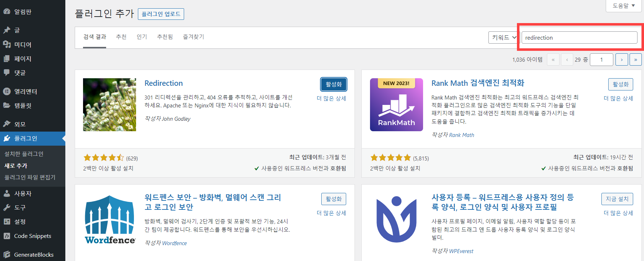Open the Redirection plugin title link

(164, 83)
